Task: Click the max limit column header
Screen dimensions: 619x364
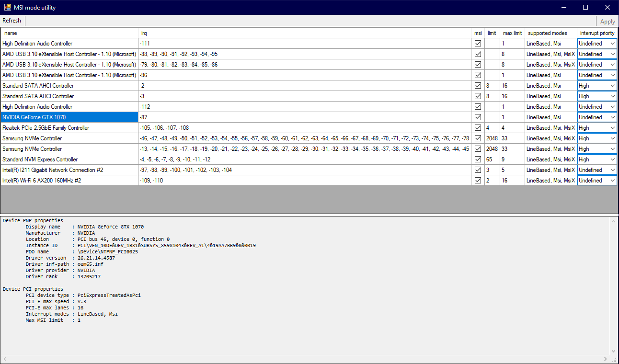Action: point(512,33)
